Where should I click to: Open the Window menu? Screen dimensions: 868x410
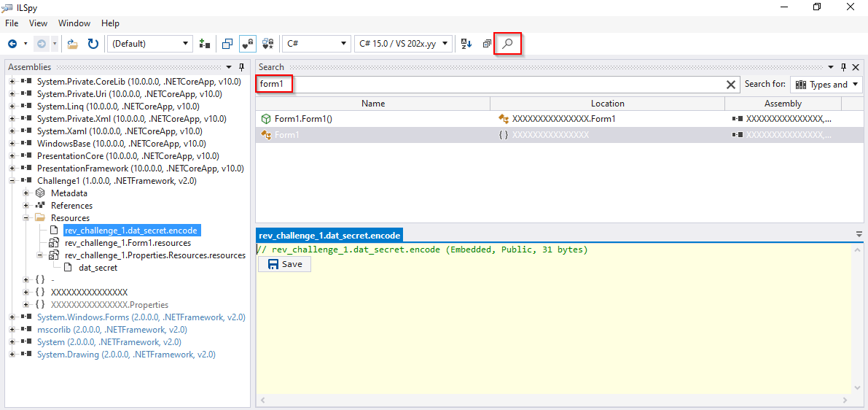[74, 23]
